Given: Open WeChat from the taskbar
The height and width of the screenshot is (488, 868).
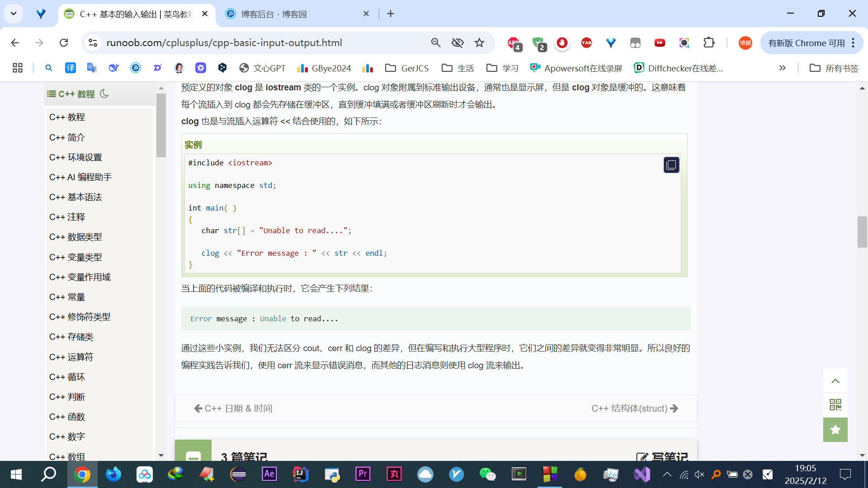Looking at the screenshot, I should (x=487, y=474).
